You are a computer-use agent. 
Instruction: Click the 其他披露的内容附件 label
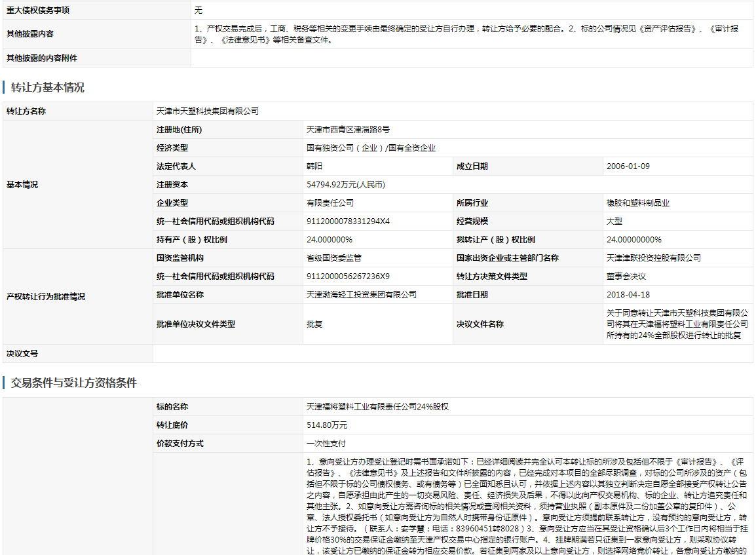[42, 58]
